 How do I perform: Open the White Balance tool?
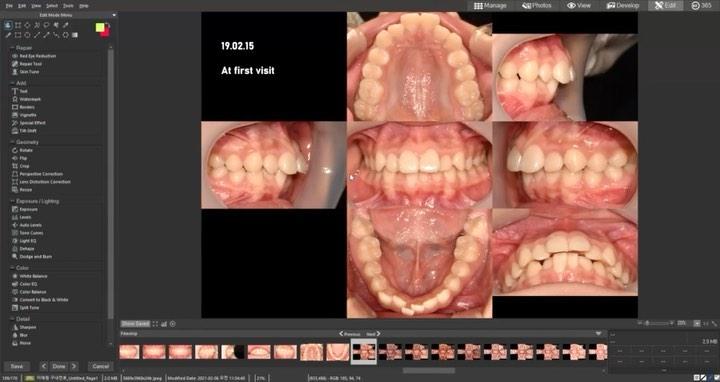(29, 276)
